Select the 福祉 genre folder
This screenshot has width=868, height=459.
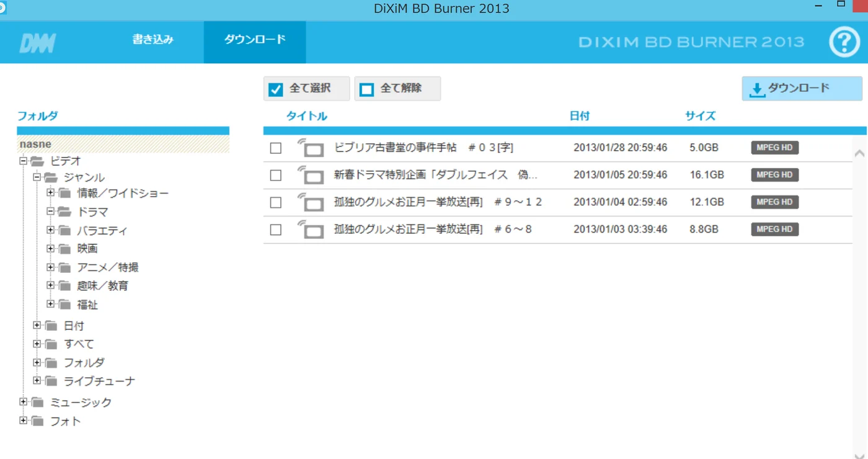pos(87,305)
